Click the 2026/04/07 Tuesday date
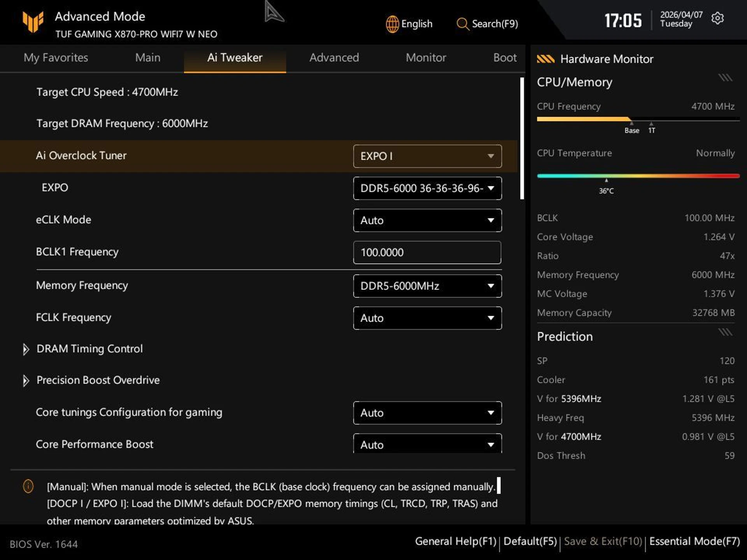Image resolution: width=747 pixels, height=560 pixels. coord(681,19)
